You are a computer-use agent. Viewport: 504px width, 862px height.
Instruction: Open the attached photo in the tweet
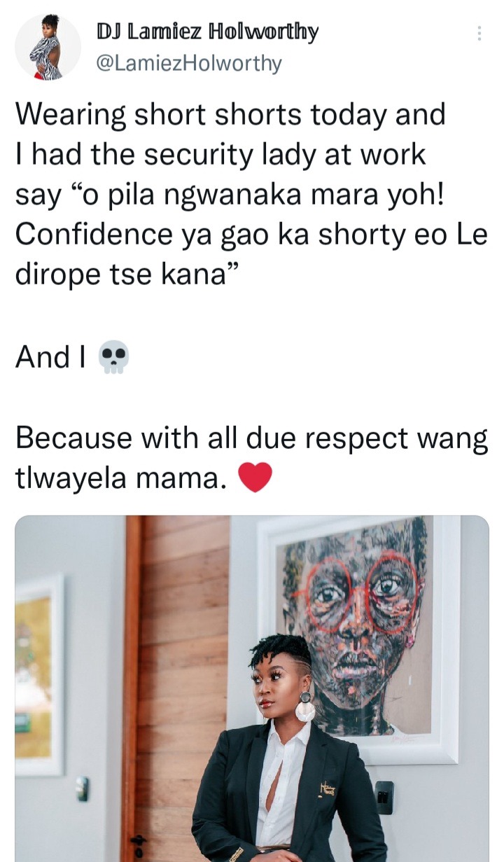(252, 689)
